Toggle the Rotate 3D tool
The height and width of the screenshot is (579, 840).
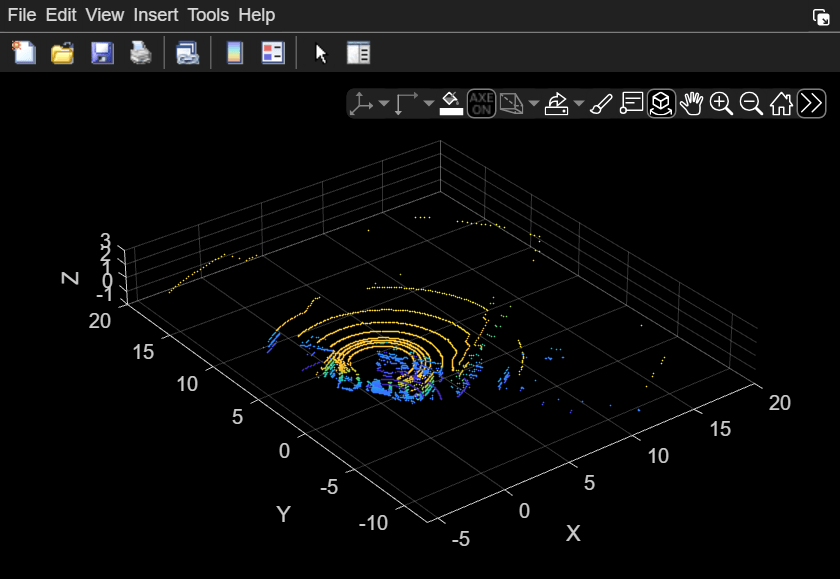tap(659, 103)
